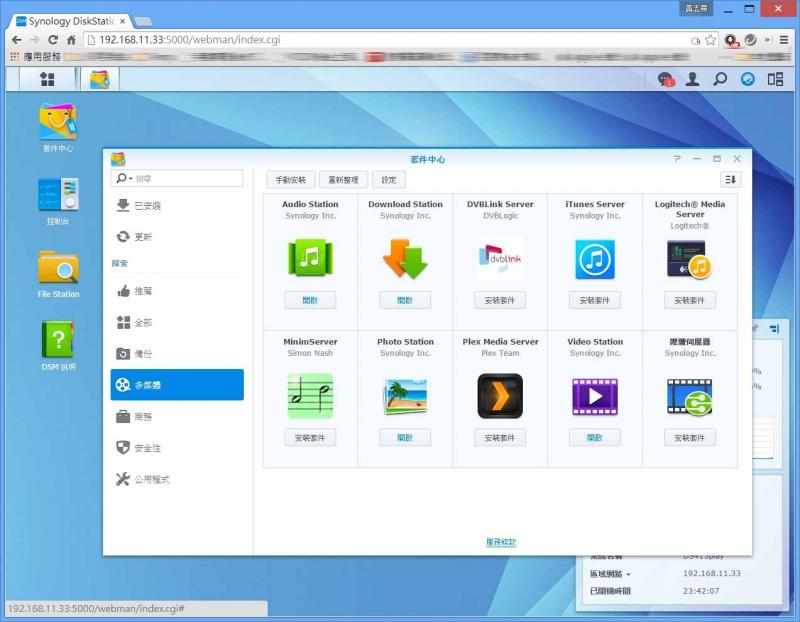
Task: Open Video Station with its 開啟 button
Action: pos(595,438)
